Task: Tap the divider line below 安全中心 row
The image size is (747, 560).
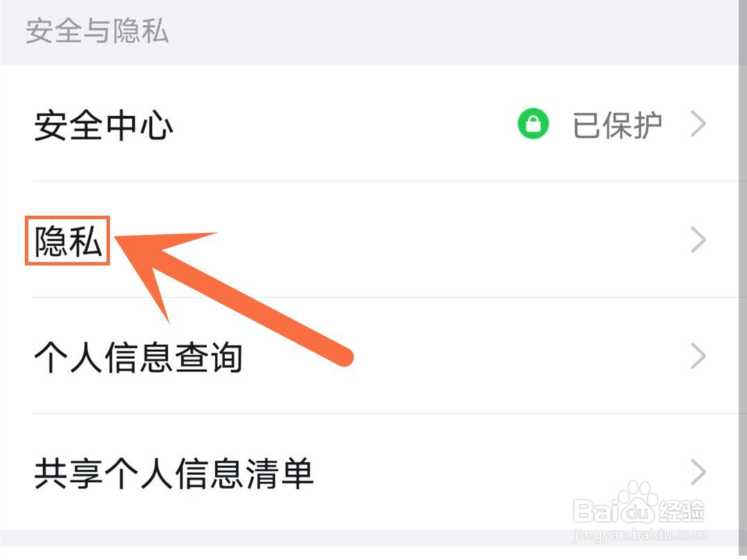Action: click(x=389, y=181)
